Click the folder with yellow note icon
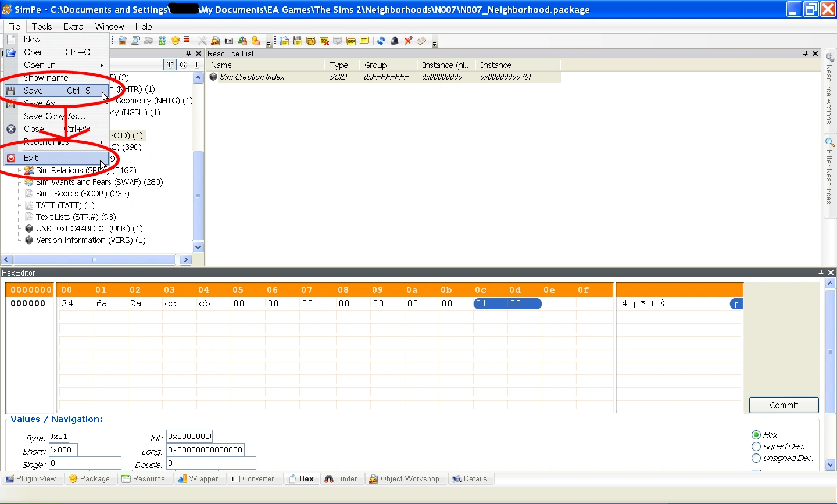Viewport: 837px width, 504px height. 284,41
